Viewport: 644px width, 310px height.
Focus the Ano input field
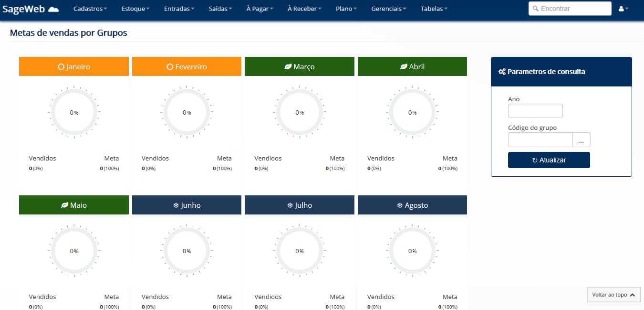pos(535,111)
